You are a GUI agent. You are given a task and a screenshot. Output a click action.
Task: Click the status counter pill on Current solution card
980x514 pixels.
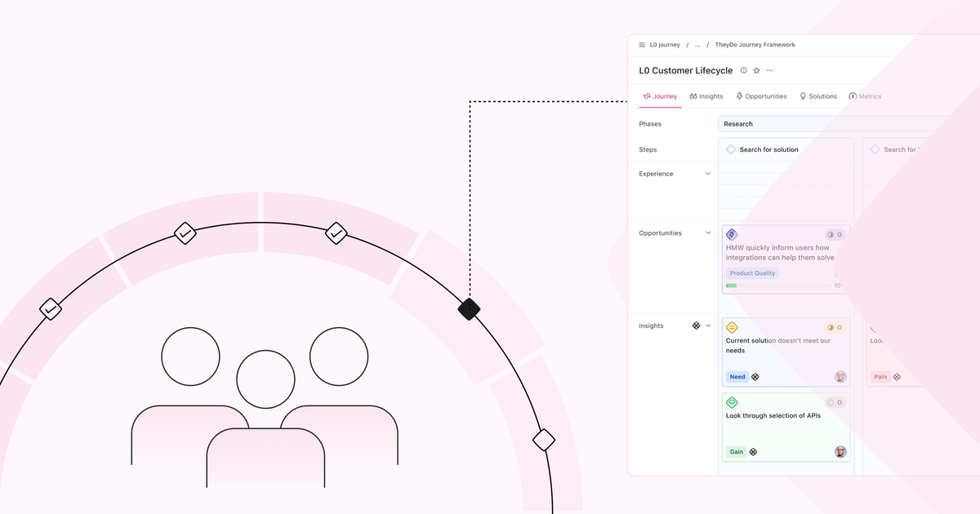coord(835,328)
